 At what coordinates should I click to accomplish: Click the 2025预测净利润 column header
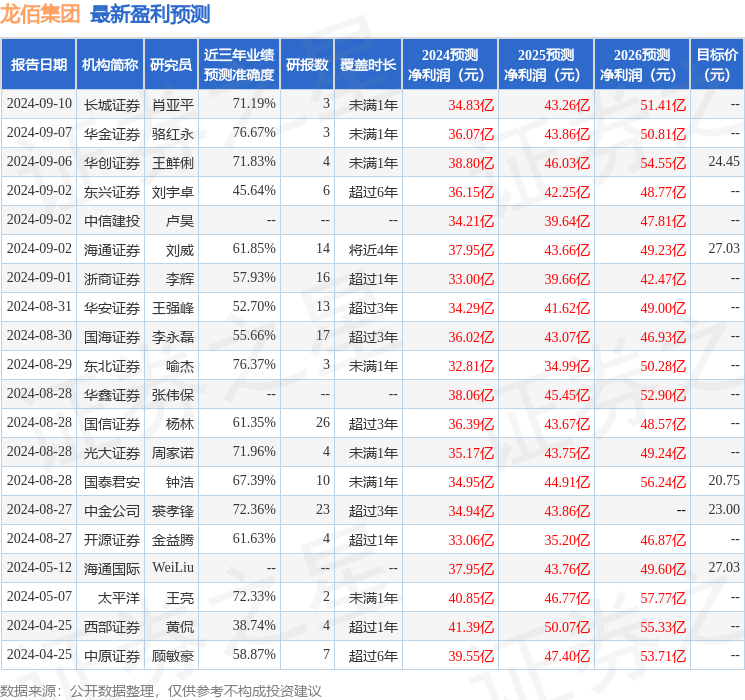click(546, 65)
